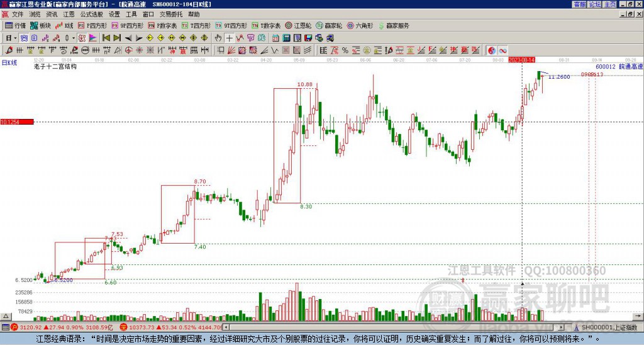Open the 交易委托 menu
644x345 pixels.
tap(171, 14)
